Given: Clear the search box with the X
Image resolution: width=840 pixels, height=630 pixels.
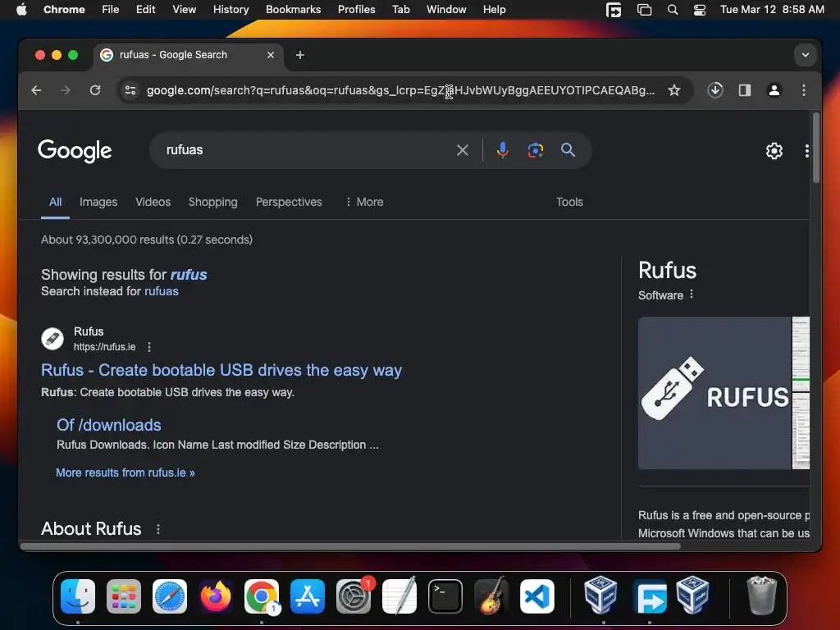Looking at the screenshot, I should coord(463,151).
